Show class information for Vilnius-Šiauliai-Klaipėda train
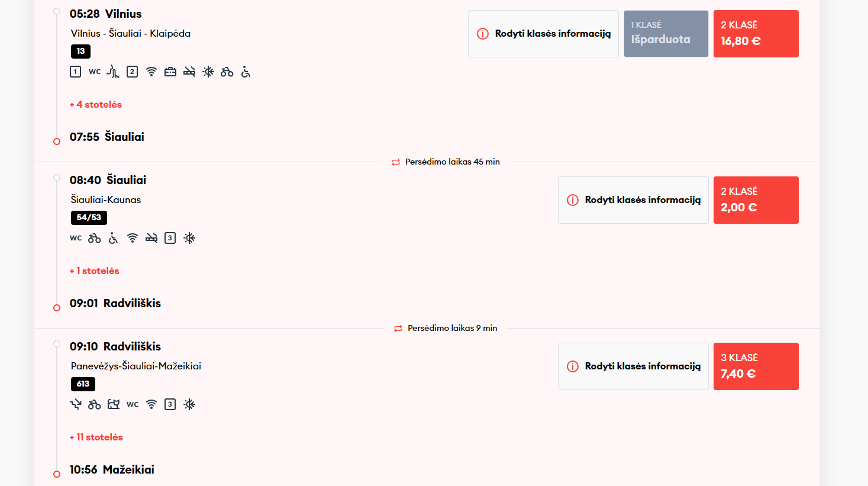Image resolution: width=868 pixels, height=486 pixels. [x=543, y=34]
